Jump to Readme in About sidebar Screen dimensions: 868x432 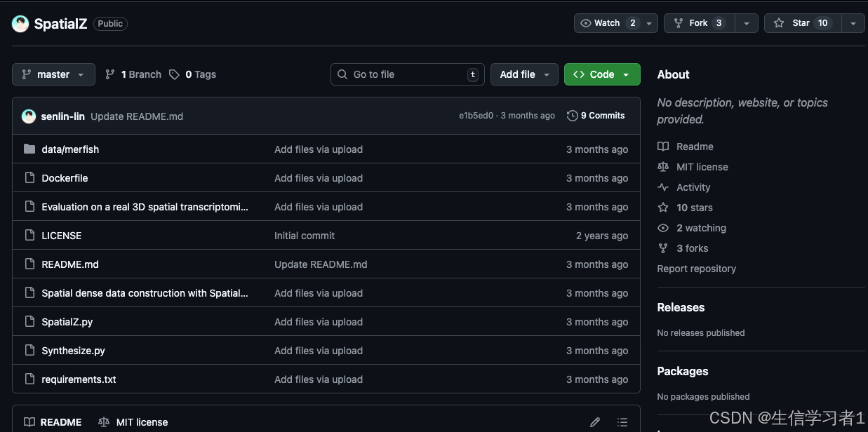(686, 147)
